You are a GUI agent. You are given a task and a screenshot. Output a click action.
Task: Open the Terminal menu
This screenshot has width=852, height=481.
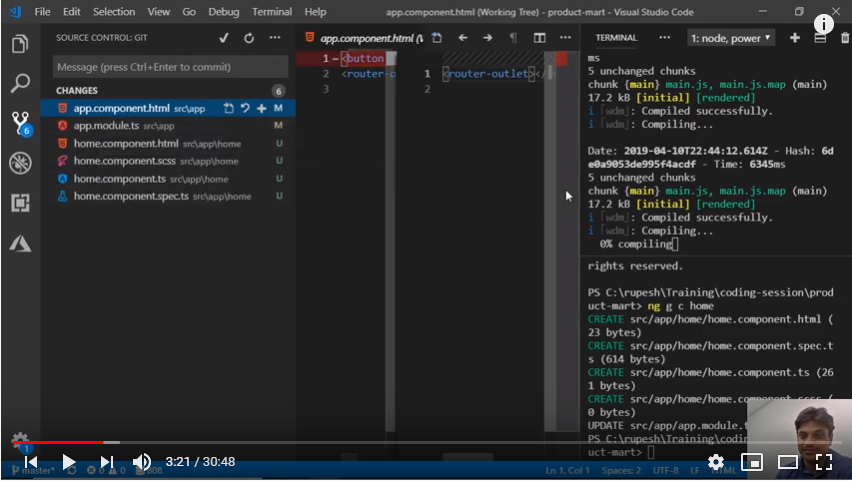[272, 11]
